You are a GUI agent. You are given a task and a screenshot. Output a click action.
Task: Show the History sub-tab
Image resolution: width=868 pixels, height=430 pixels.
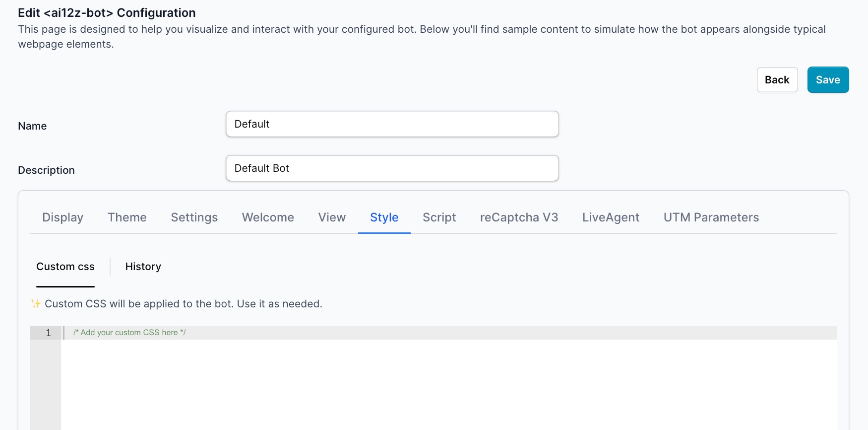point(143,267)
